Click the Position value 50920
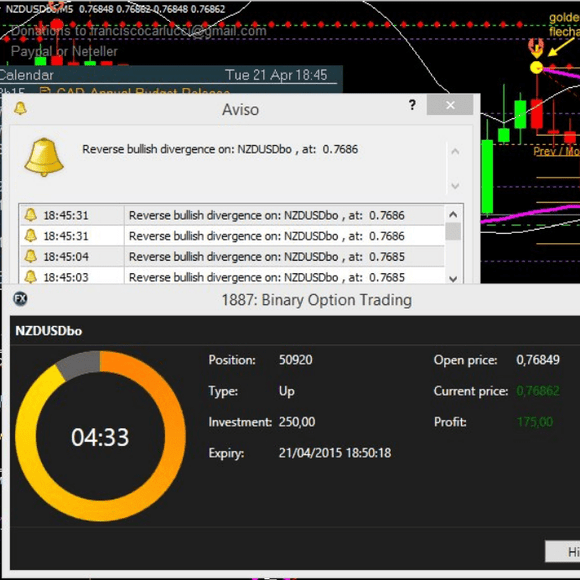 [x=296, y=360]
